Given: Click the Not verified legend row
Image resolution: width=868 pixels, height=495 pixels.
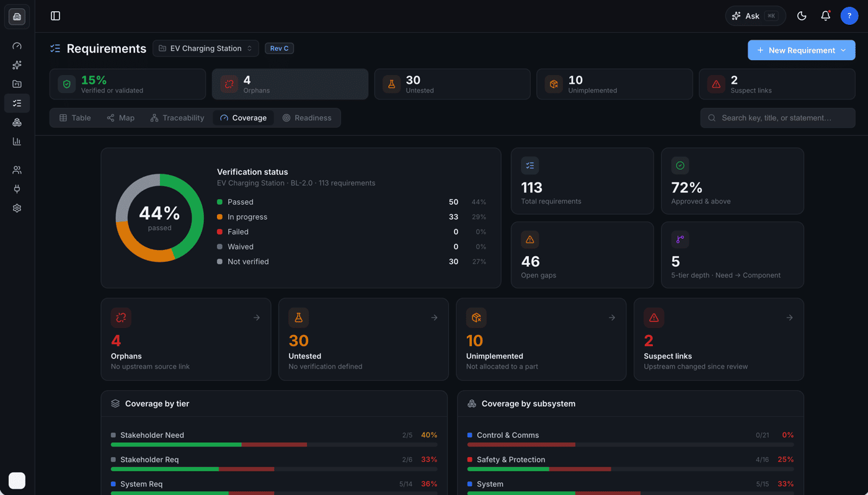Looking at the screenshot, I should coord(352,262).
